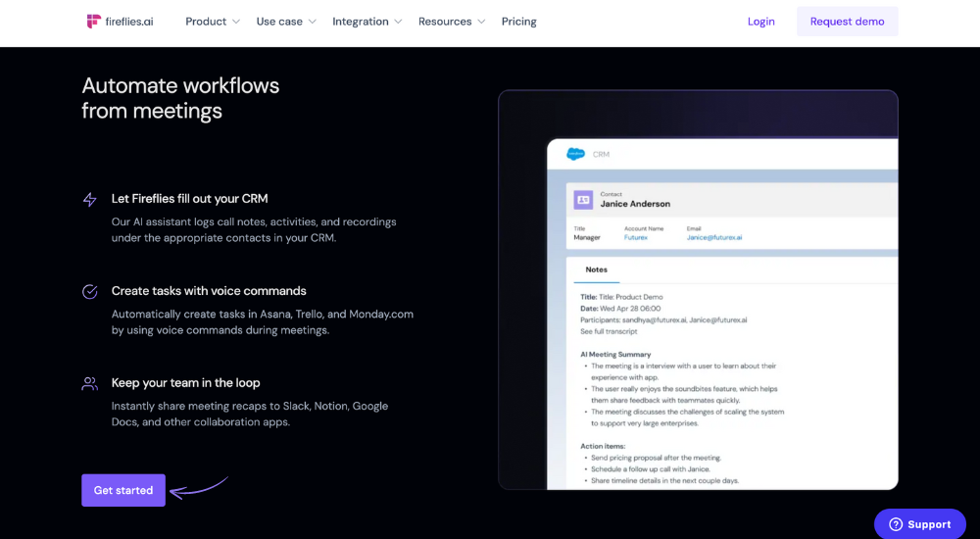Click the question mark icon in Support
Viewport: 980px width, 539px height.
tap(896, 524)
